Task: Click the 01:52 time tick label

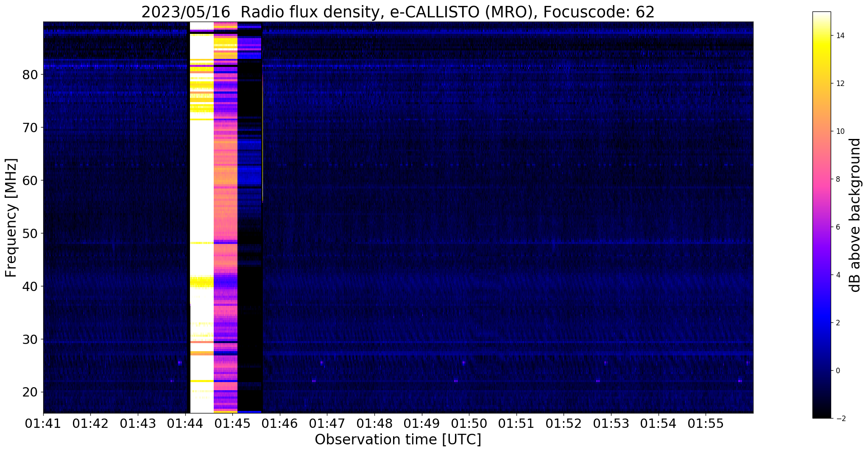Action: point(564,424)
